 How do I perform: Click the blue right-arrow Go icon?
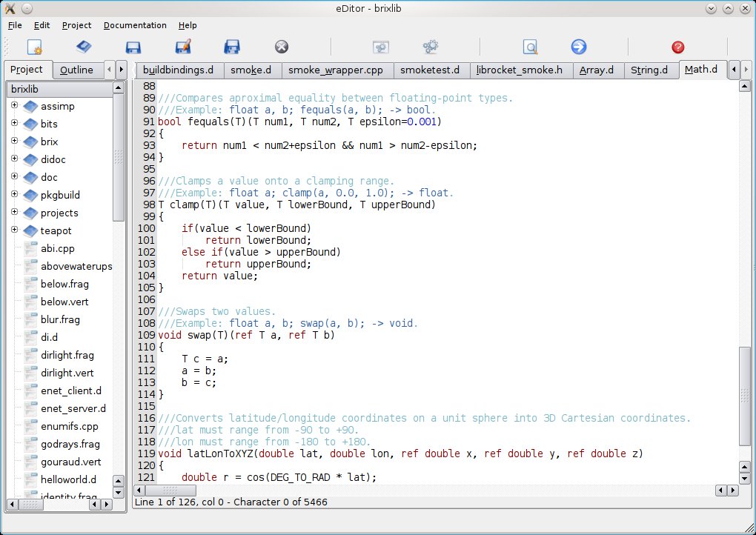[x=579, y=47]
